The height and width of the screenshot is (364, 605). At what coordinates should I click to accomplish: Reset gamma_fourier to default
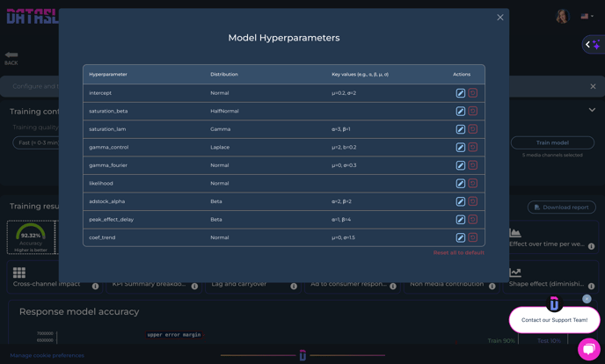(x=473, y=165)
